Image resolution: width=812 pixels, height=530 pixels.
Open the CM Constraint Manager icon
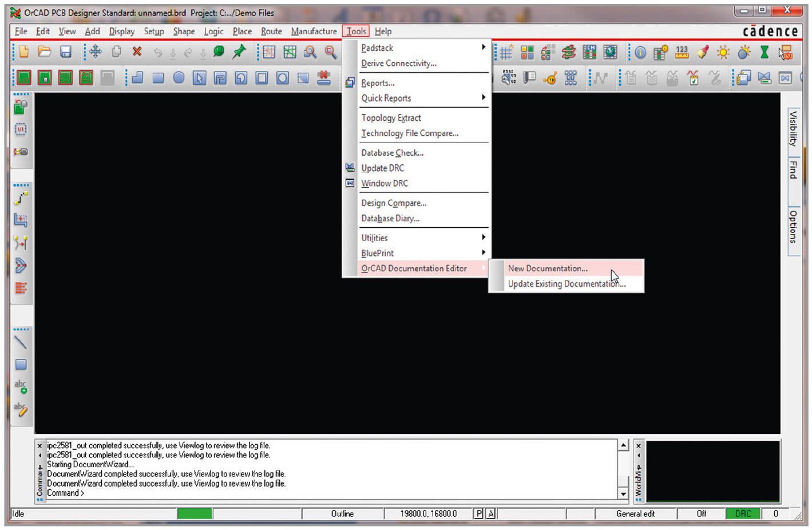click(x=589, y=53)
